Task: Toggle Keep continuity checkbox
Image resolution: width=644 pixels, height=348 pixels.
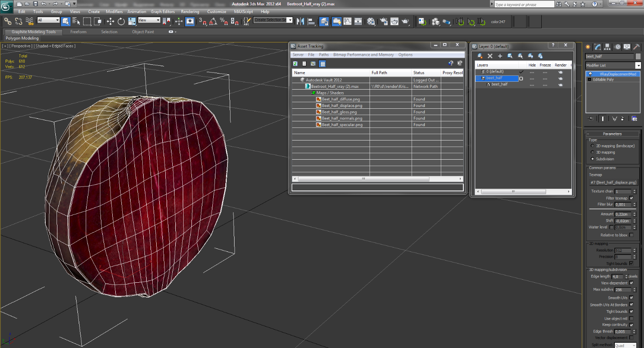Action: pyautogui.click(x=631, y=325)
